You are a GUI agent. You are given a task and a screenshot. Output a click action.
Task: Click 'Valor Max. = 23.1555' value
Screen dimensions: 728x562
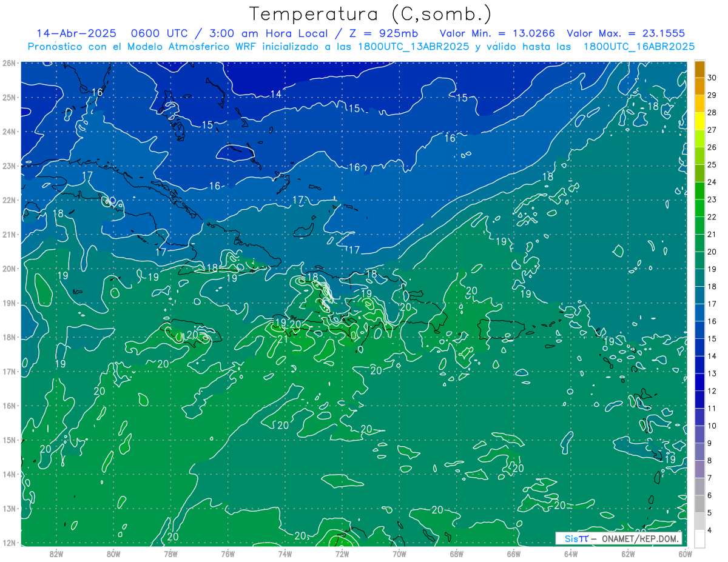[627, 33]
